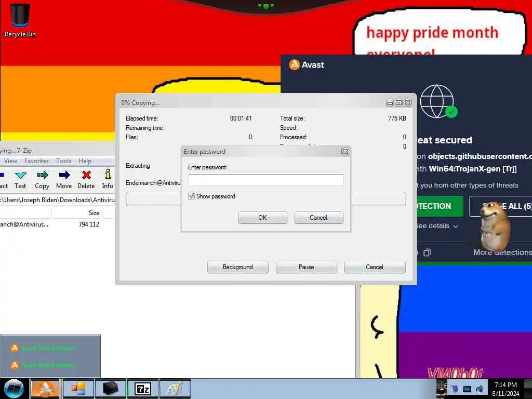This screenshot has width=532, height=399.
Task: Click the shield icon in system tray
Action: (455, 389)
